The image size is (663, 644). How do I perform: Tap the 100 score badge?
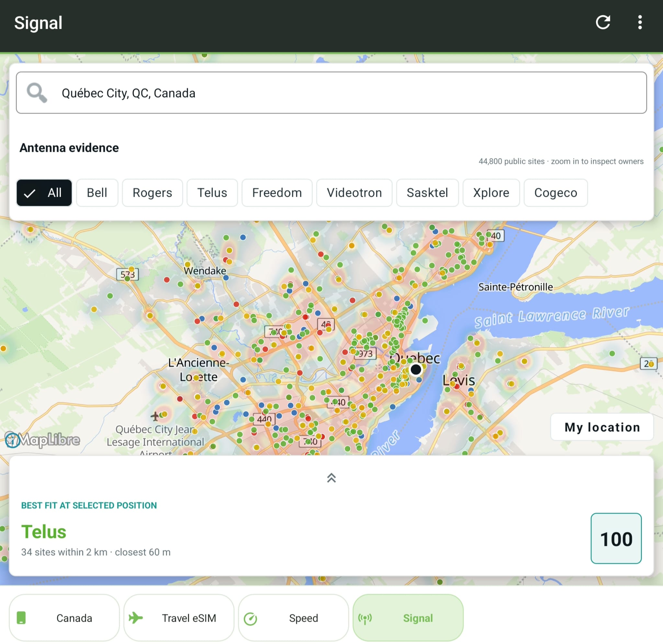pos(616,539)
